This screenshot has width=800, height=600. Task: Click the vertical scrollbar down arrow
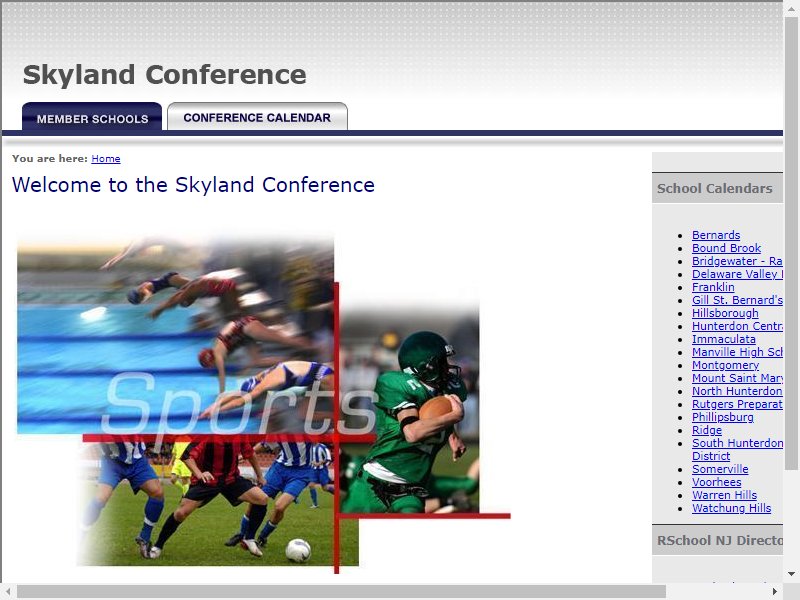(x=791, y=574)
